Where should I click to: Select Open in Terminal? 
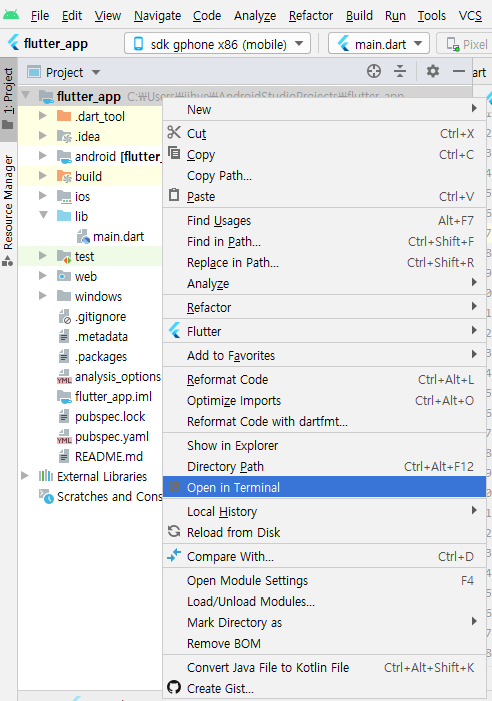coord(324,487)
